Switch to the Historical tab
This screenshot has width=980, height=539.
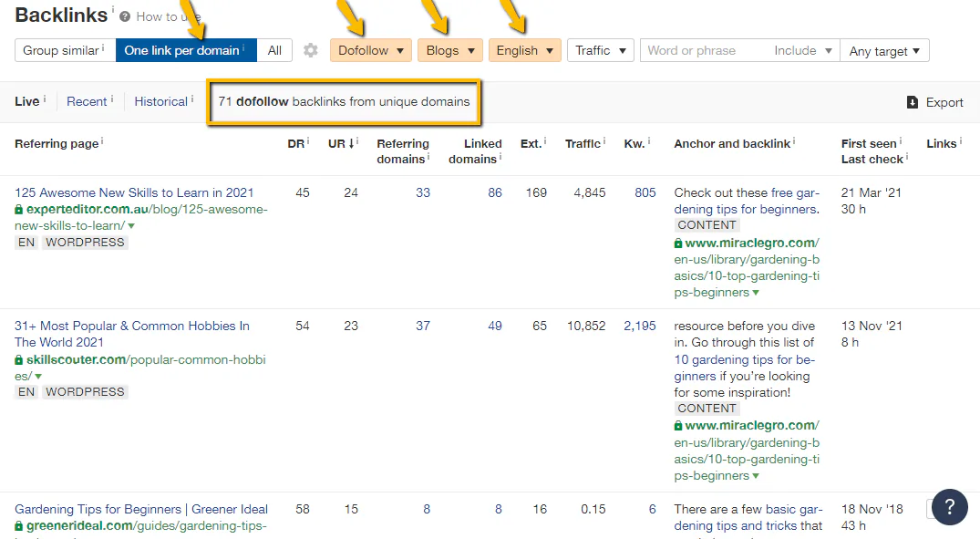(160, 101)
